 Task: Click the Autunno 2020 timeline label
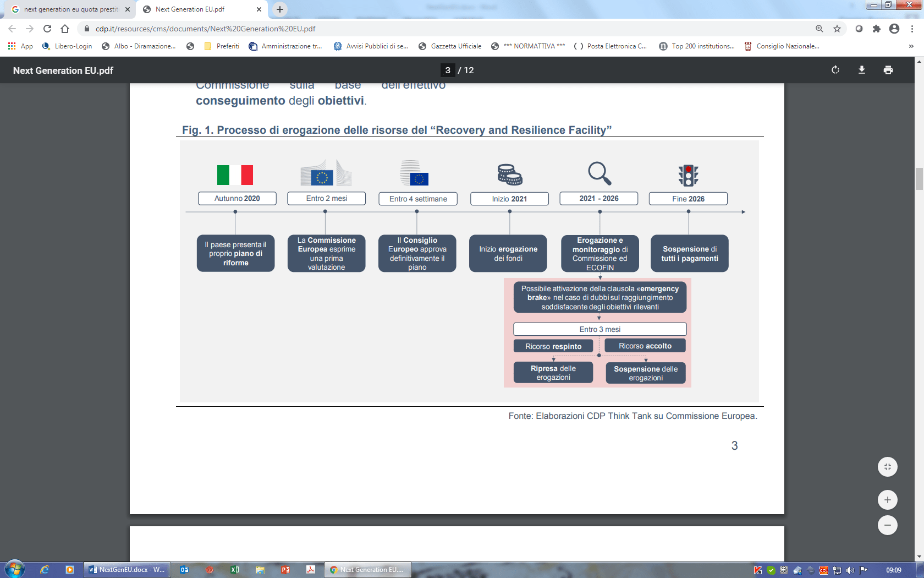point(237,198)
